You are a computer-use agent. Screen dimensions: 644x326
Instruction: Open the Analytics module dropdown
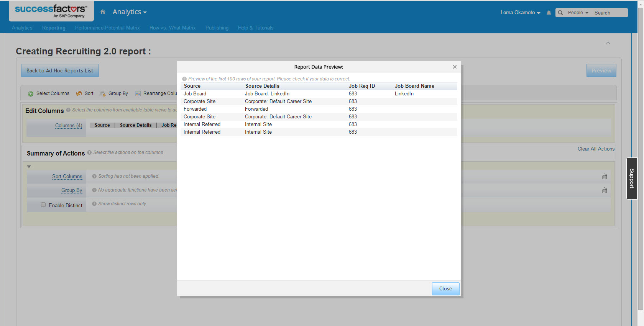(x=130, y=12)
